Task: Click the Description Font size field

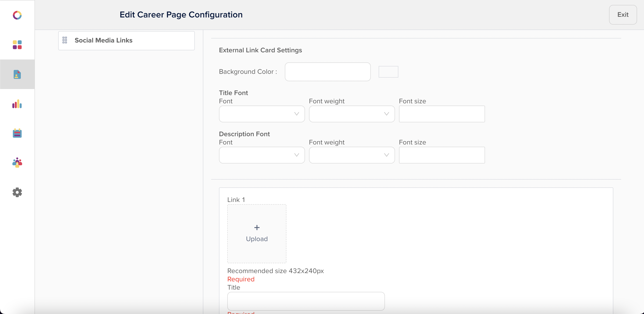Action: click(442, 155)
